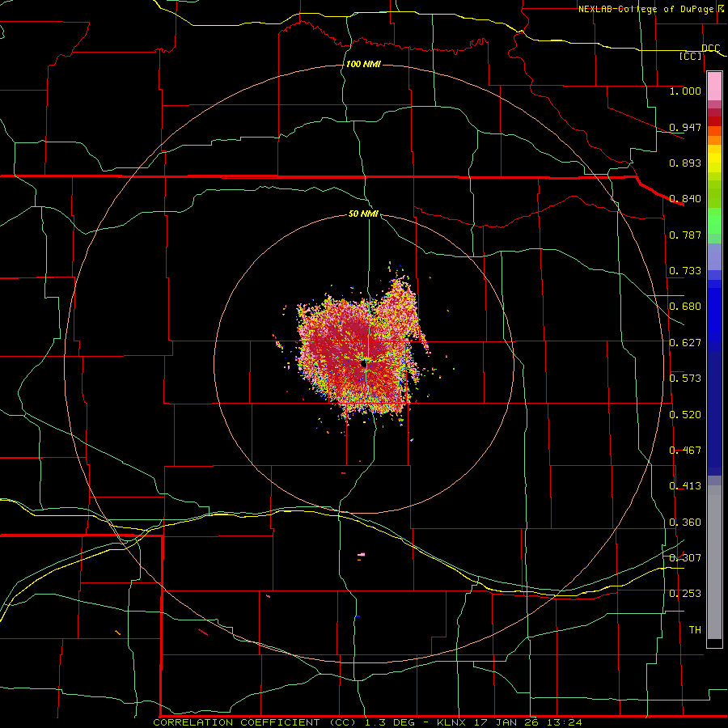Select the 0.520 scale value
The height and width of the screenshot is (728, 728).
(685, 415)
